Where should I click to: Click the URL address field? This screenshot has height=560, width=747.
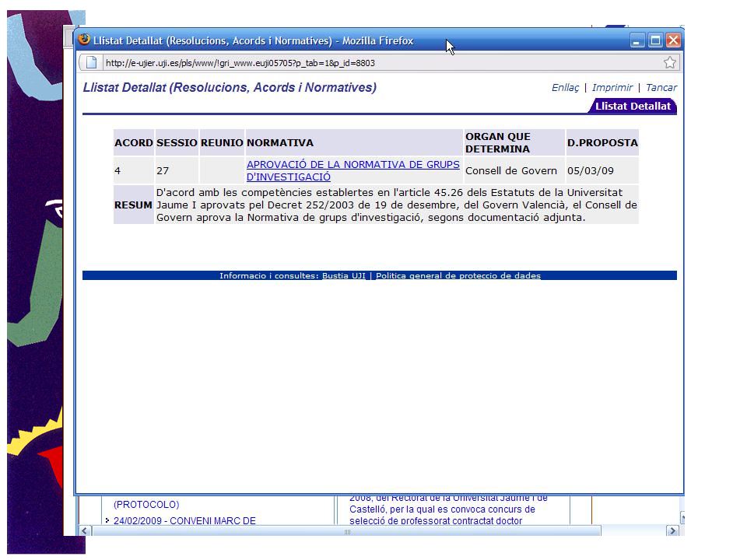[383, 63]
